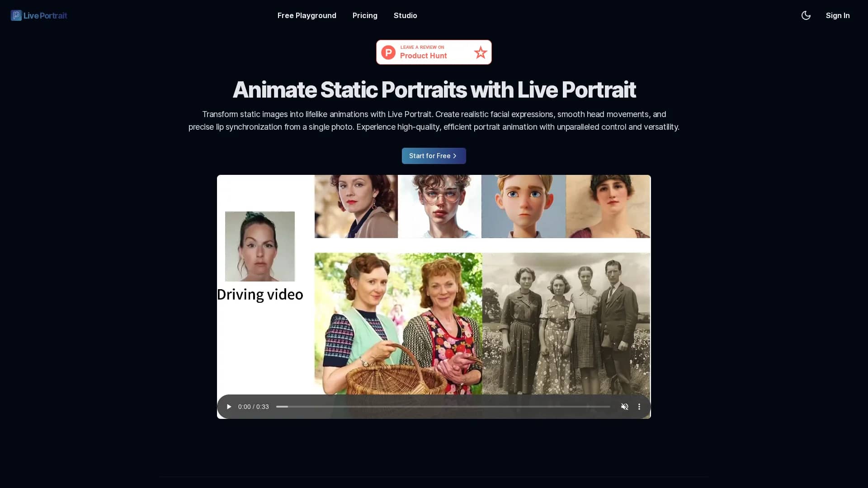Click the 3D cartoon boy portrait
Screen dimensions: 868x488
[x=524, y=206]
